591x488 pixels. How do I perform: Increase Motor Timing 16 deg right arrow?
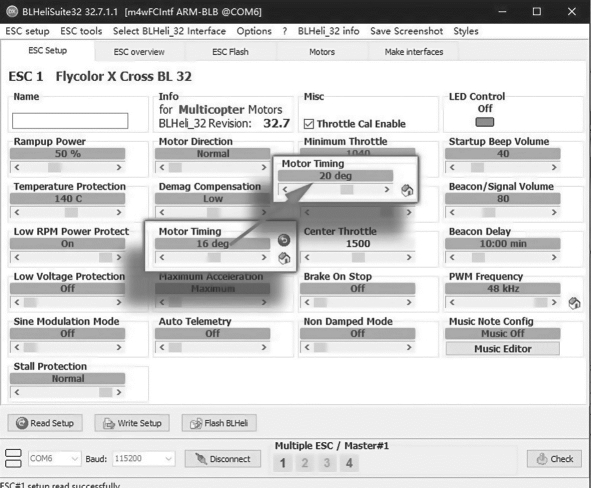[264, 257]
